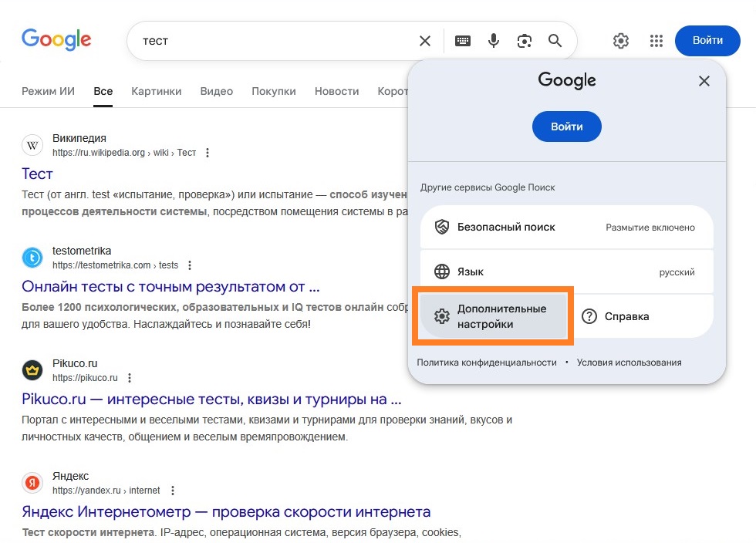Viewport: 756px width, 543px height.
Task: Expand options menu for testometrika result
Action: pos(190,265)
